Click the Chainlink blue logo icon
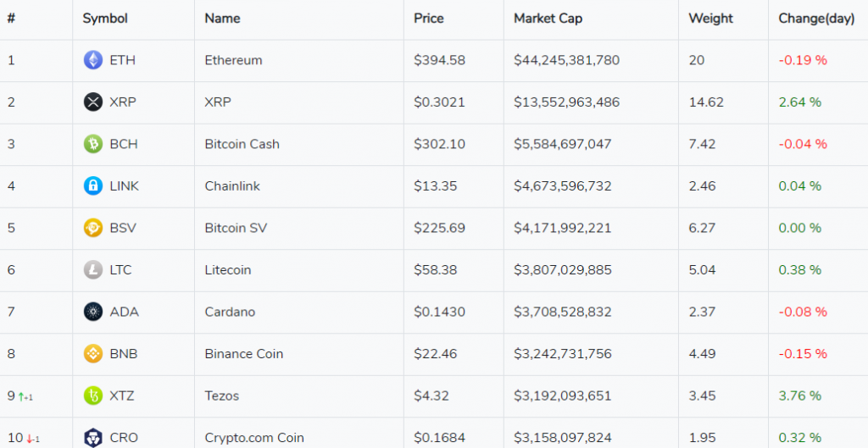Screen dimensions: 868x448 tap(93, 186)
